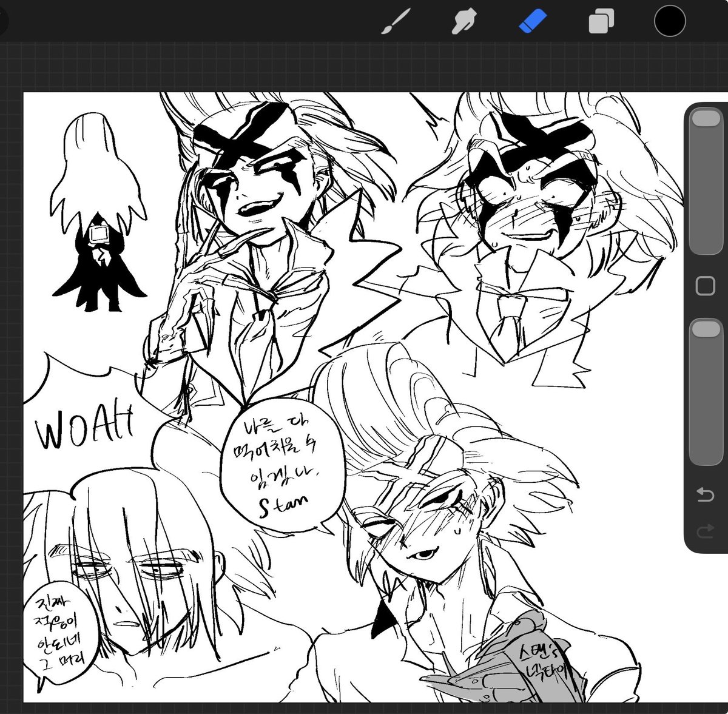Select the Brush tool
The image size is (728, 714).
pyautogui.click(x=396, y=22)
